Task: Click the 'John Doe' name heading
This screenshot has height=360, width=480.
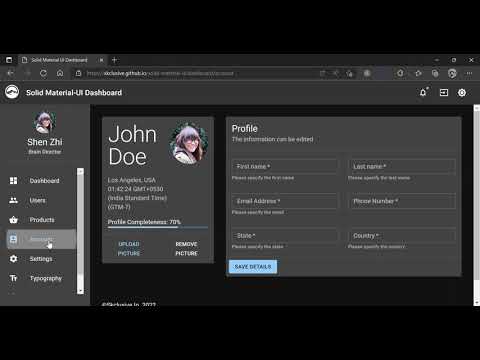Action: 133,145
